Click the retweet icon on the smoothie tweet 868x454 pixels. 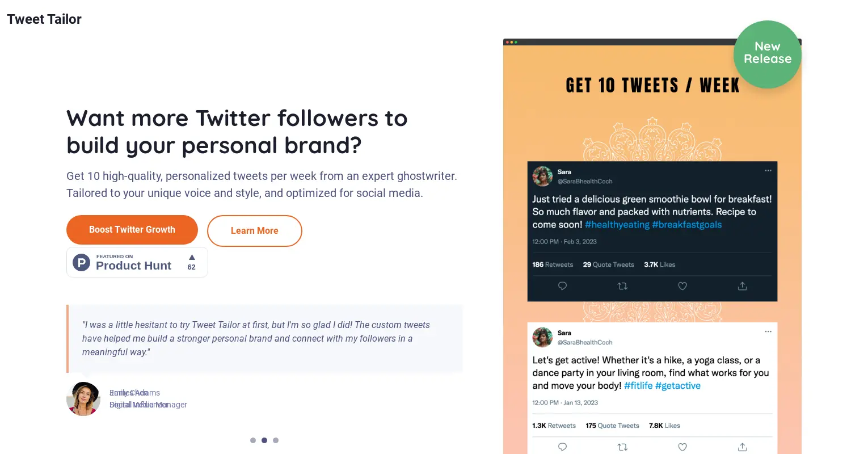pyautogui.click(x=622, y=286)
